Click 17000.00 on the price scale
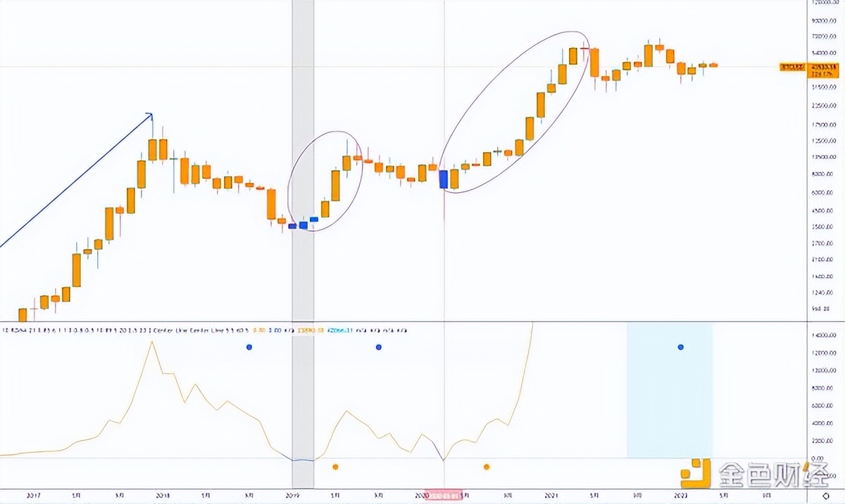 click(823, 125)
